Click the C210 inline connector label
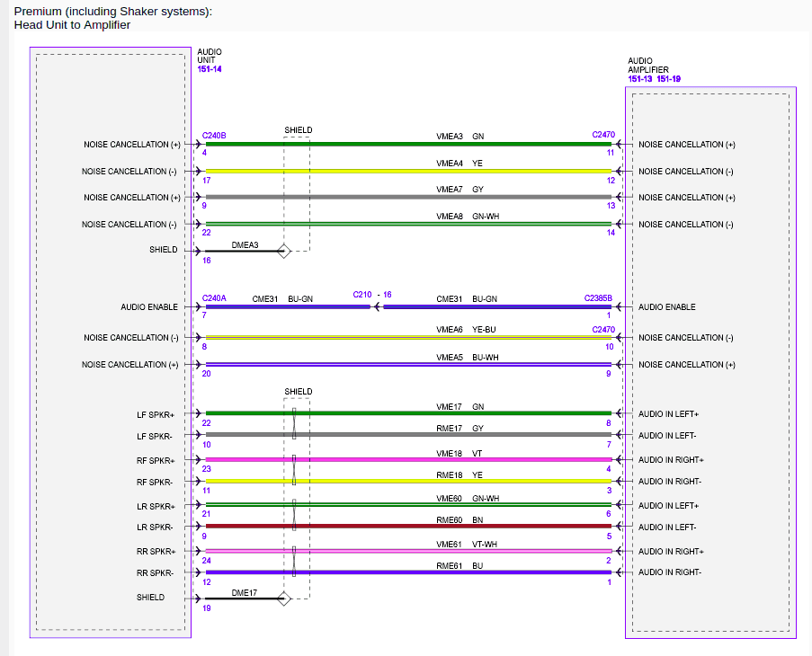Viewport: 812px width, 656px height. point(362,295)
